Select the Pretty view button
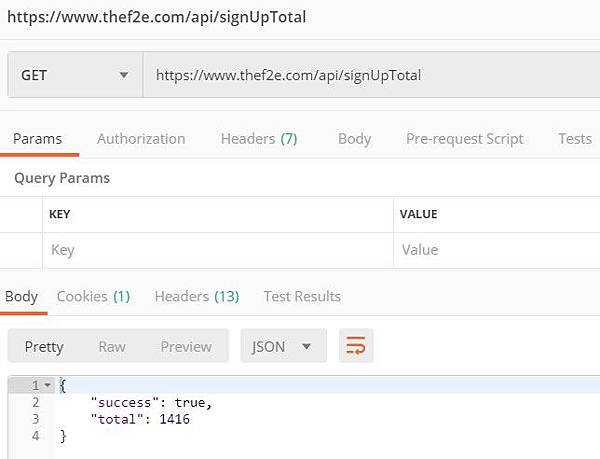This screenshot has width=600, height=459. tap(44, 346)
